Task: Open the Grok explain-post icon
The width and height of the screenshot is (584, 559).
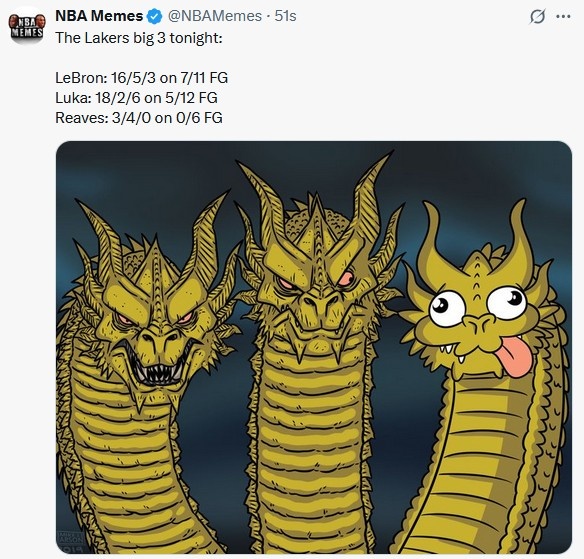Action: pyautogui.click(x=537, y=16)
